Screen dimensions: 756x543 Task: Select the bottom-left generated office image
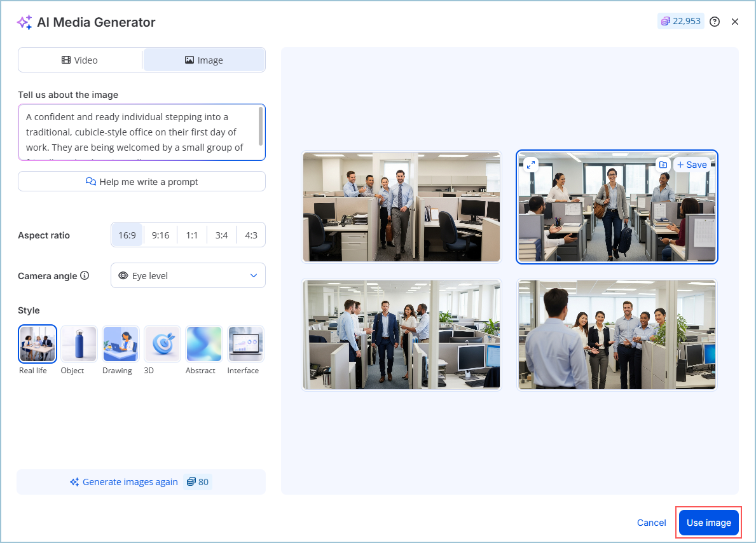click(401, 334)
